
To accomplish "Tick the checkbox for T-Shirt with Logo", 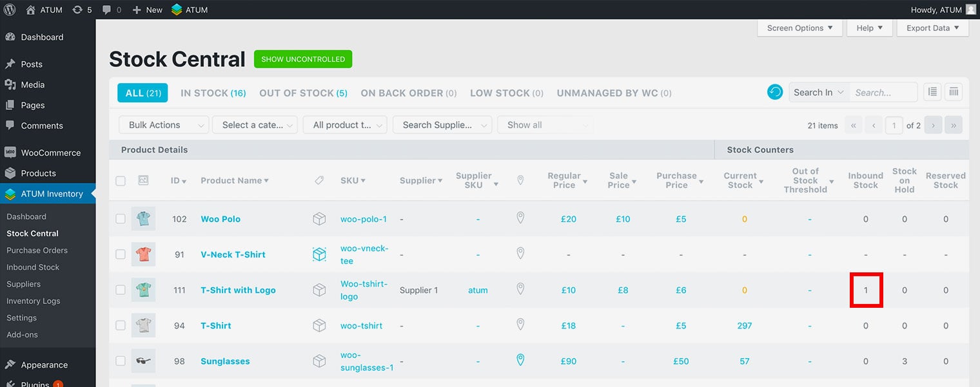I will point(121,290).
